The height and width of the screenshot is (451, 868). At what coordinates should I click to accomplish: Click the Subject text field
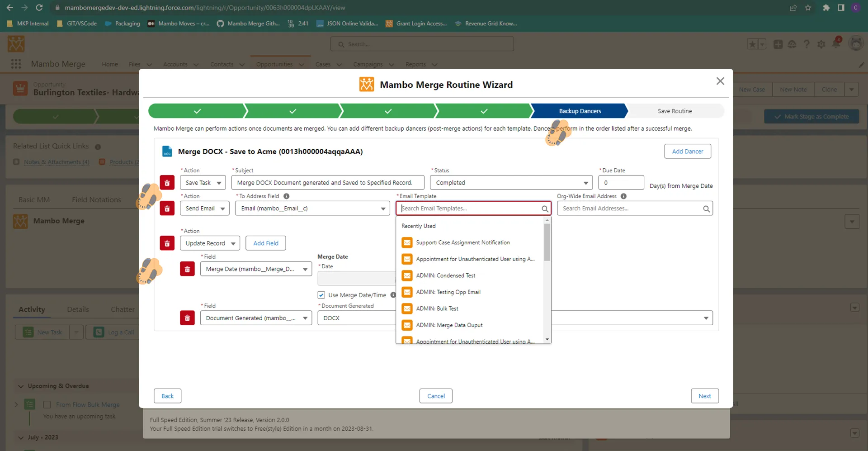tap(328, 183)
